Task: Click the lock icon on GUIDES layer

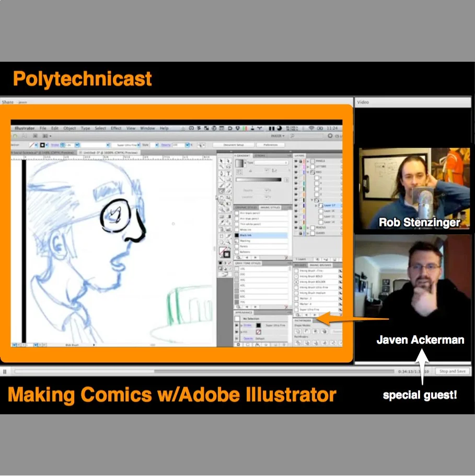Action: (x=300, y=233)
